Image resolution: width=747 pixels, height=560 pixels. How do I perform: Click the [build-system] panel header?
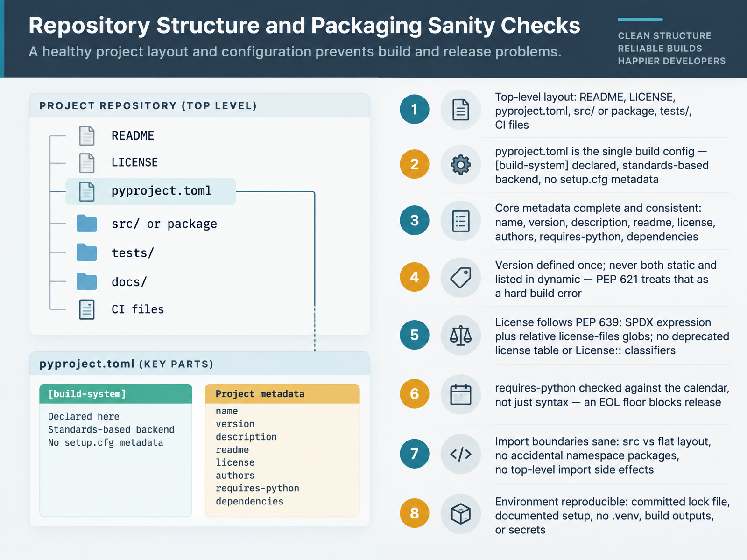[116, 394]
